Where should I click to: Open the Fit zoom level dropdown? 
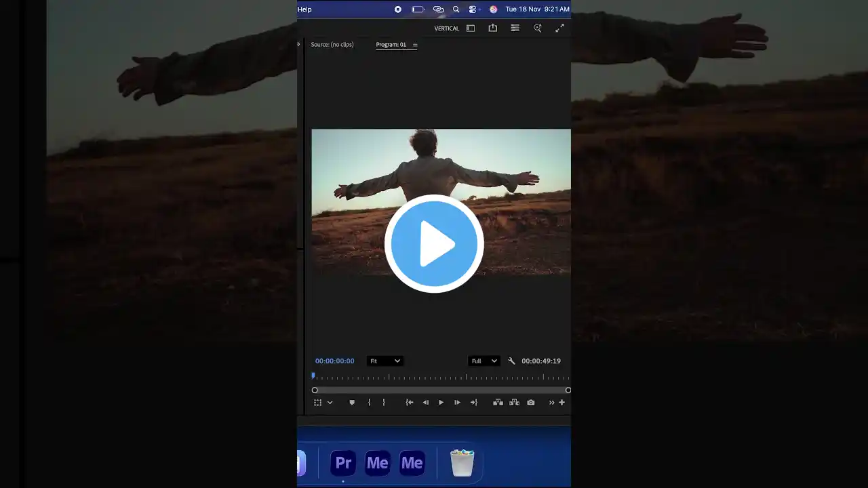pyautogui.click(x=384, y=361)
